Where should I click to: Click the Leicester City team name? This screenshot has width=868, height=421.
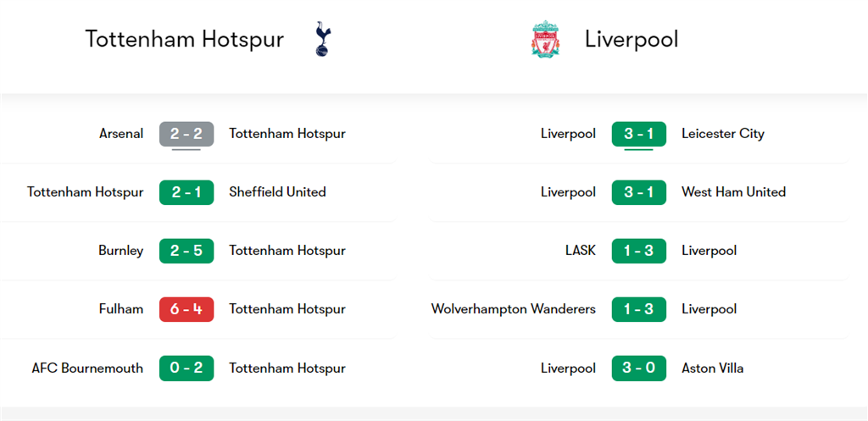tap(723, 134)
